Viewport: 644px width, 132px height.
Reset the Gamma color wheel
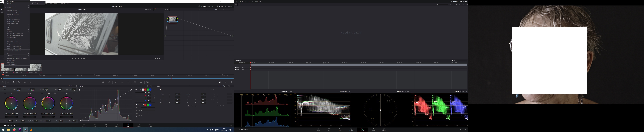pos(36,93)
